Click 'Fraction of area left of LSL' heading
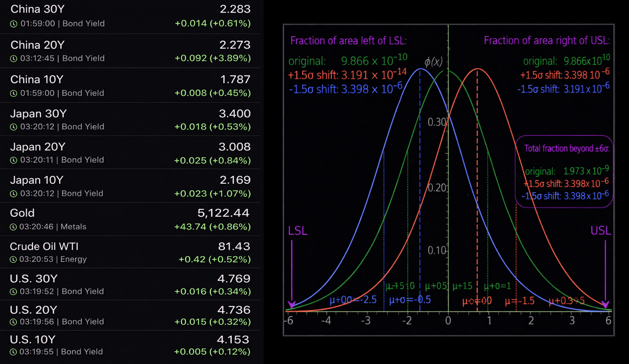629x364 pixels. (x=349, y=41)
